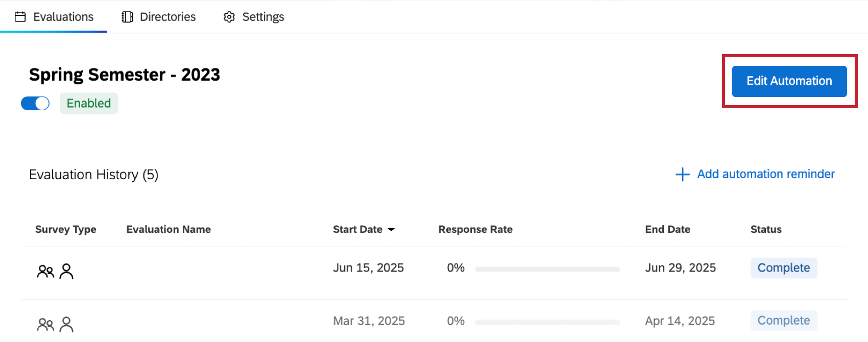This screenshot has height=342, width=868.
Task: Open Add automation reminder
Action: [x=765, y=174]
